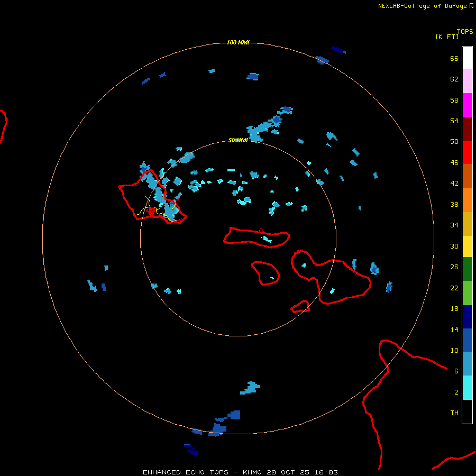Viewport: 476px width, 476px height.
Task: Click the legend value "34"
Action: click(454, 225)
